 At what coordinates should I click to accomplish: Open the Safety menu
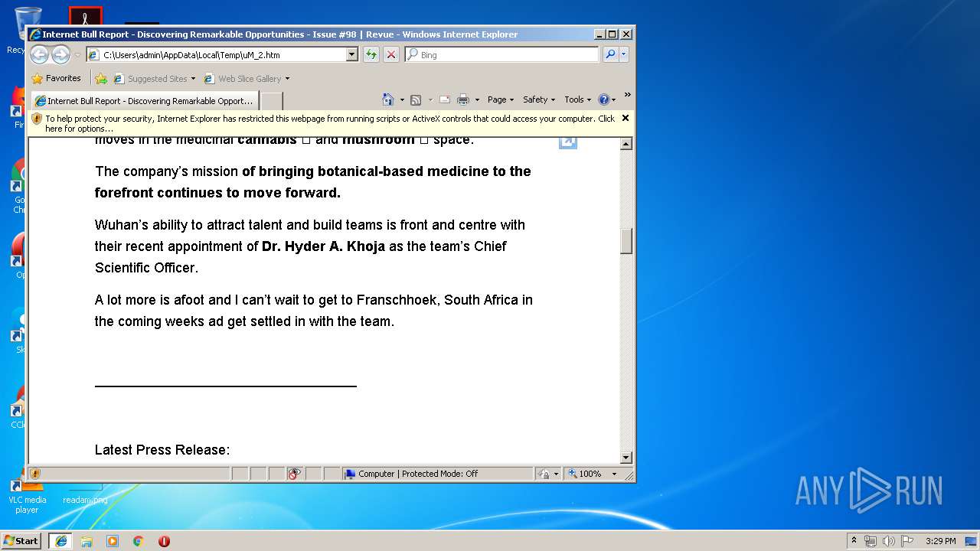pyautogui.click(x=539, y=99)
